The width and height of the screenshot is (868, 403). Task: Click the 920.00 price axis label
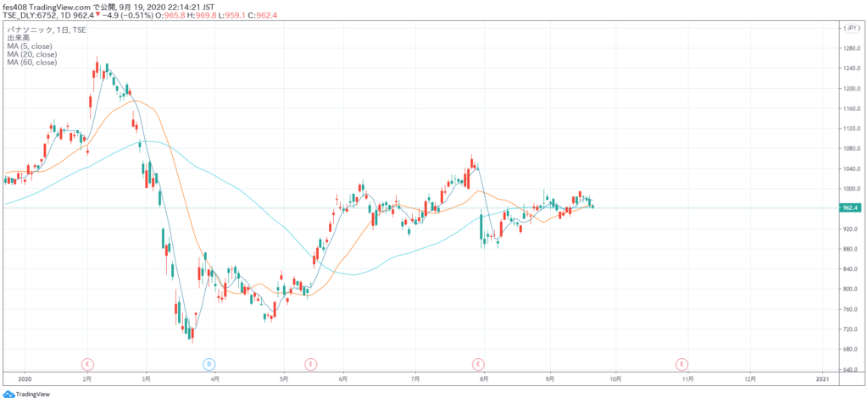[x=849, y=229]
